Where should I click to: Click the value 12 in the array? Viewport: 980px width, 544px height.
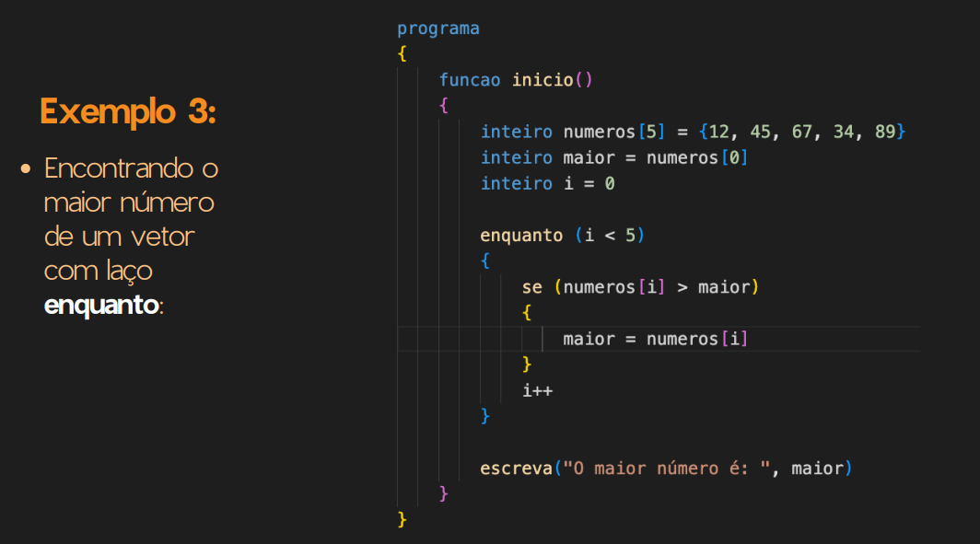tap(718, 132)
